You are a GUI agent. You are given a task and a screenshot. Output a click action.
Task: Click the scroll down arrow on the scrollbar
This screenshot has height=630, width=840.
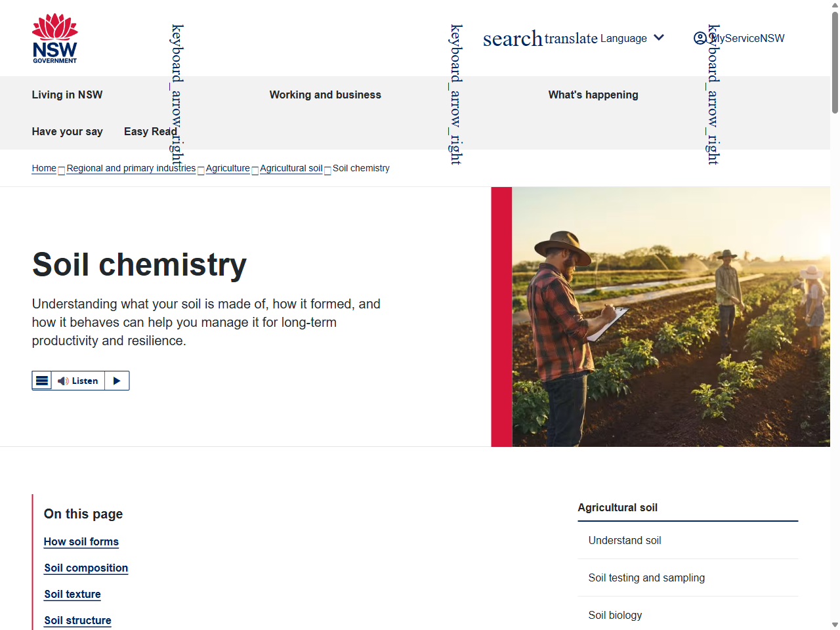[x=835, y=624]
